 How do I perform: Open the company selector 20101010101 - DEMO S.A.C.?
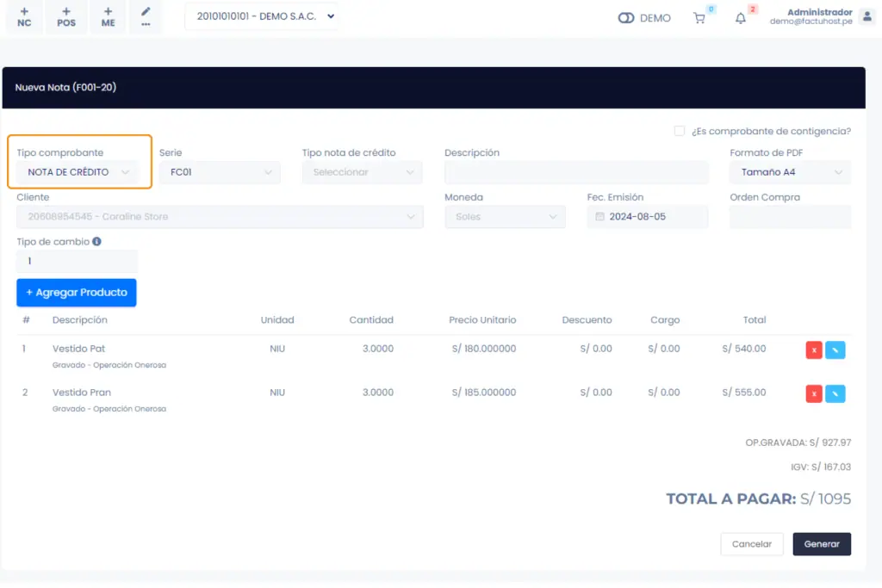[x=262, y=16]
